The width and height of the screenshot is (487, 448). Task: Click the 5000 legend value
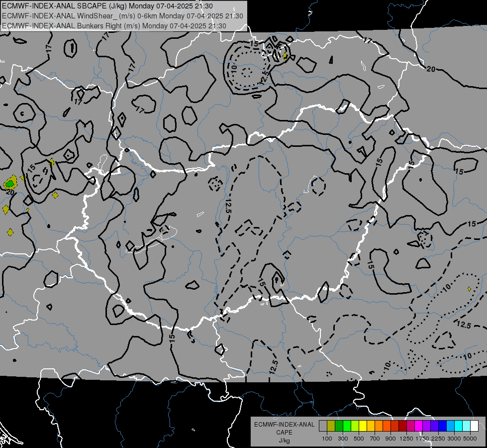(x=470, y=439)
